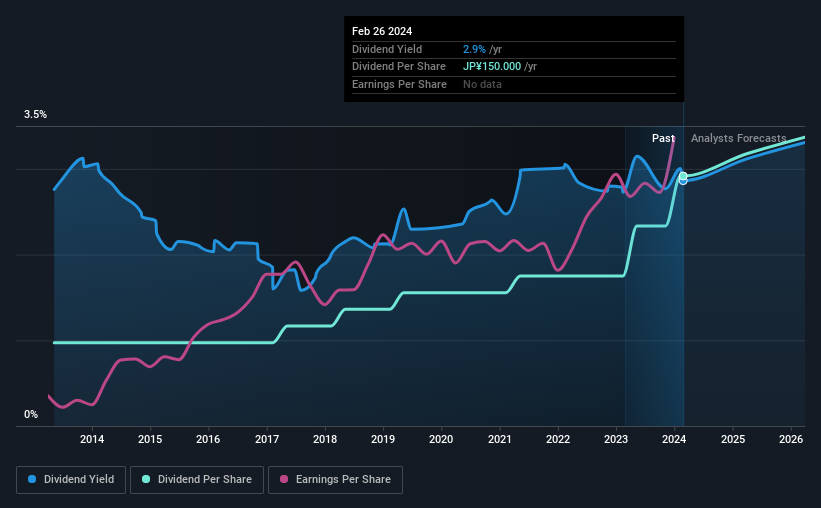Click the teal data point marker at Feb 2024

pyautogui.click(x=683, y=176)
